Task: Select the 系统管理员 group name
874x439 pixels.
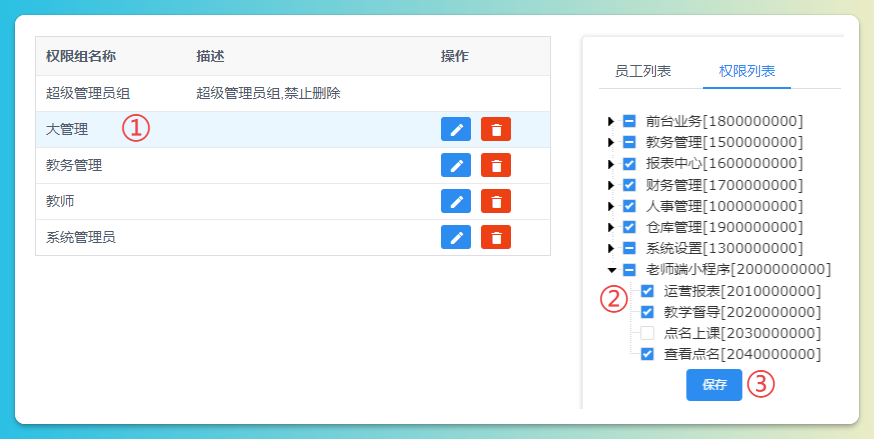Action: (x=81, y=237)
